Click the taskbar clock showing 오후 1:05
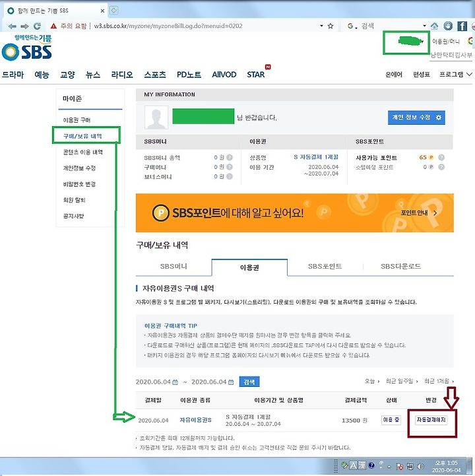Viewport: 475px width, 476px height. coord(446,466)
